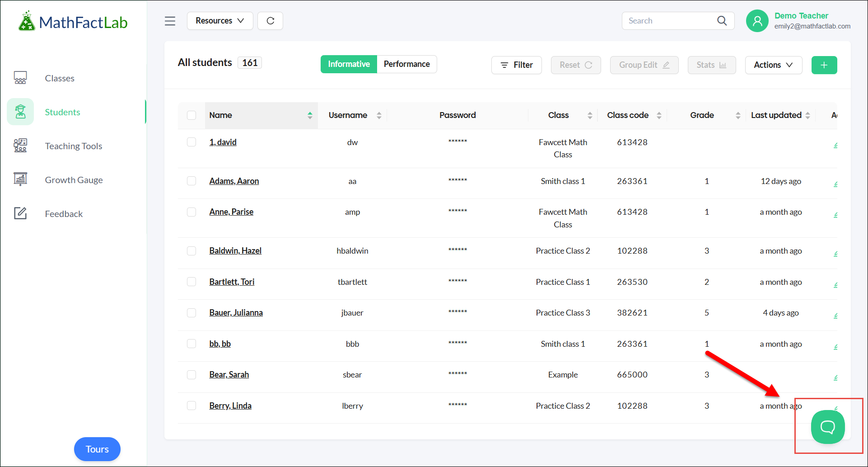Start the Tours button

tap(97, 449)
